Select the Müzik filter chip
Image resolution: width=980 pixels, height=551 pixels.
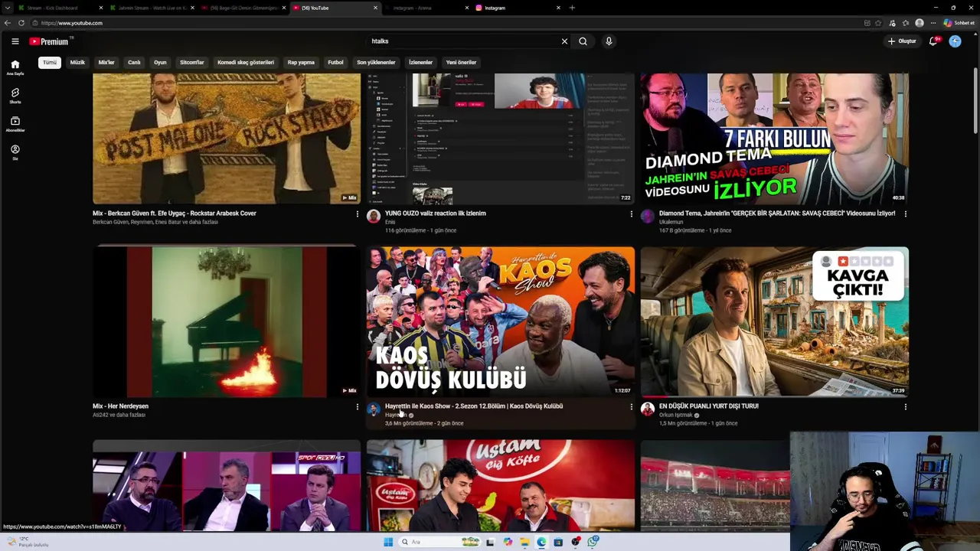click(x=77, y=62)
